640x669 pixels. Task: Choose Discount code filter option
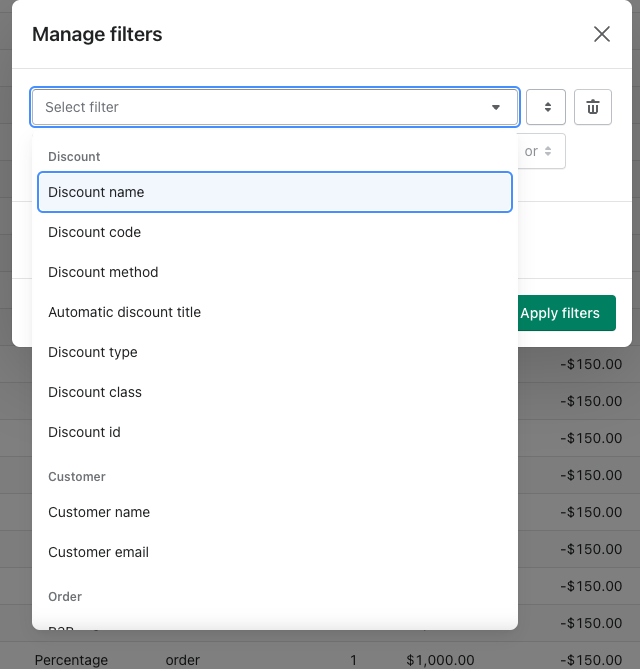point(275,232)
